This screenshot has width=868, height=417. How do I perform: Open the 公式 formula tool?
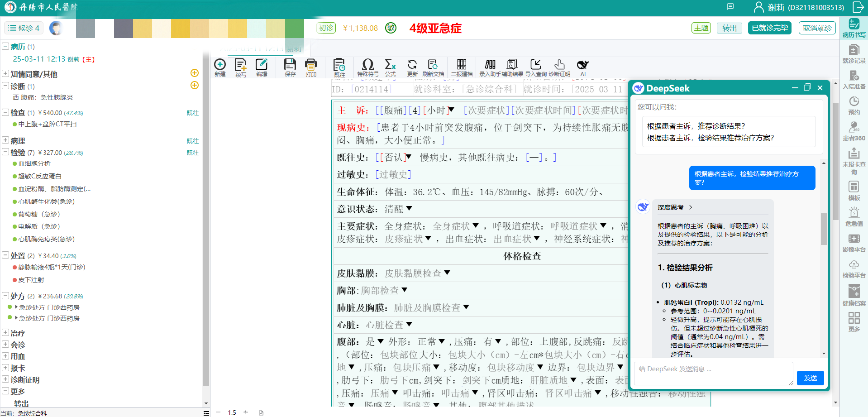pos(390,67)
